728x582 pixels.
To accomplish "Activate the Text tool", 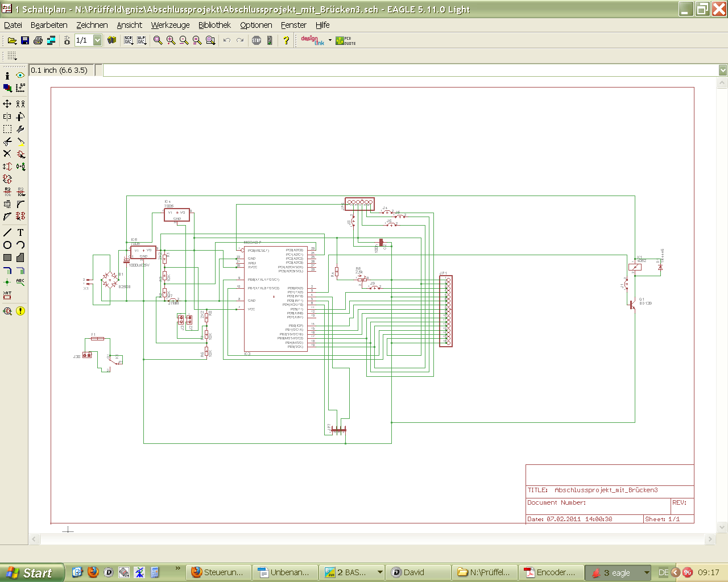I will tap(20, 232).
